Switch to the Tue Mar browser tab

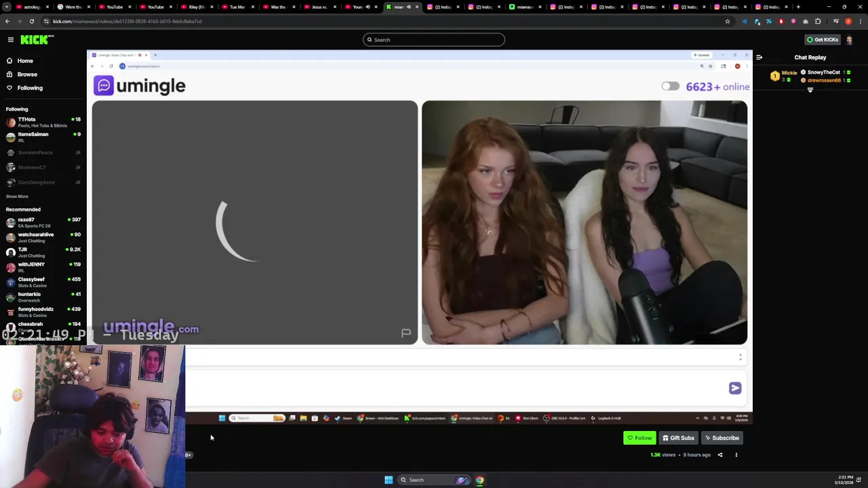[x=237, y=7]
